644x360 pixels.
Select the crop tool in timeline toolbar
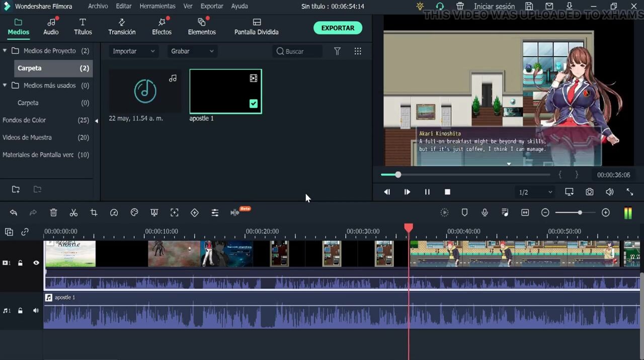click(x=94, y=213)
